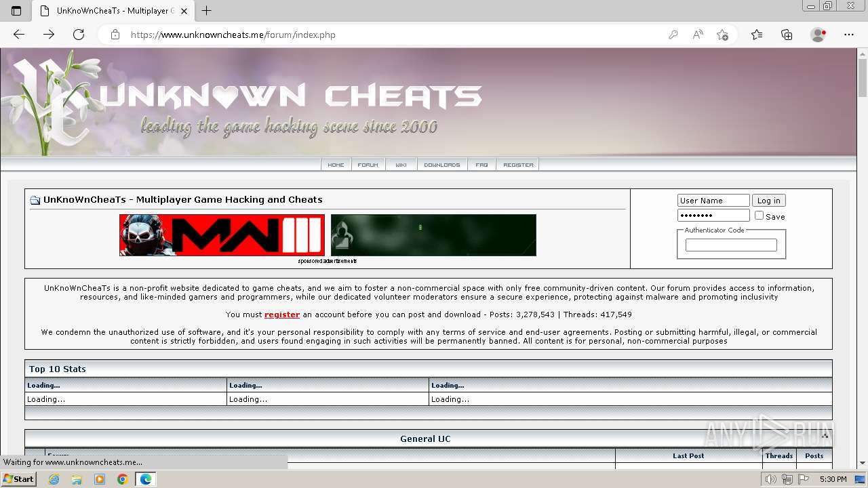Click scrollbar up arrow

[x=862, y=54]
